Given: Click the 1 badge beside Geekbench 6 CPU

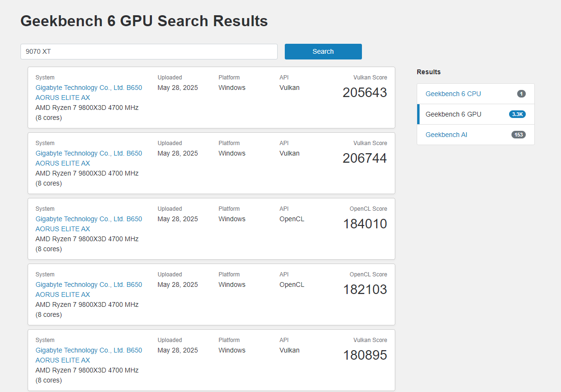Looking at the screenshot, I should pyautogui.click(x=521, y=94).
